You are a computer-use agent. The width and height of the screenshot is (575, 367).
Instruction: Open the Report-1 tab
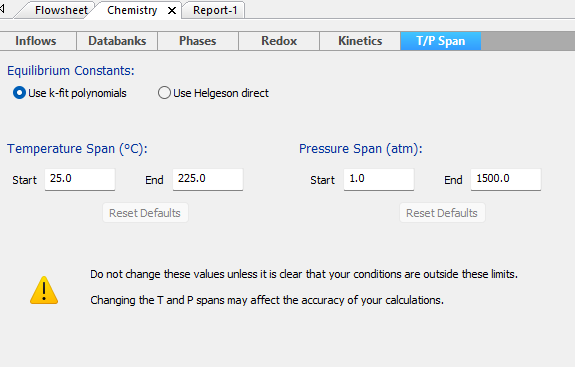point(215,10)
